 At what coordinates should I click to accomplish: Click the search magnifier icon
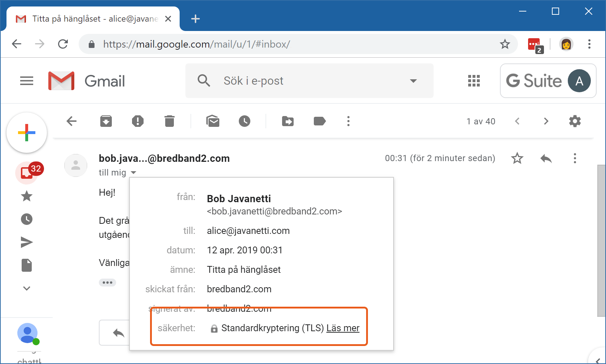[x=204, y=81]
